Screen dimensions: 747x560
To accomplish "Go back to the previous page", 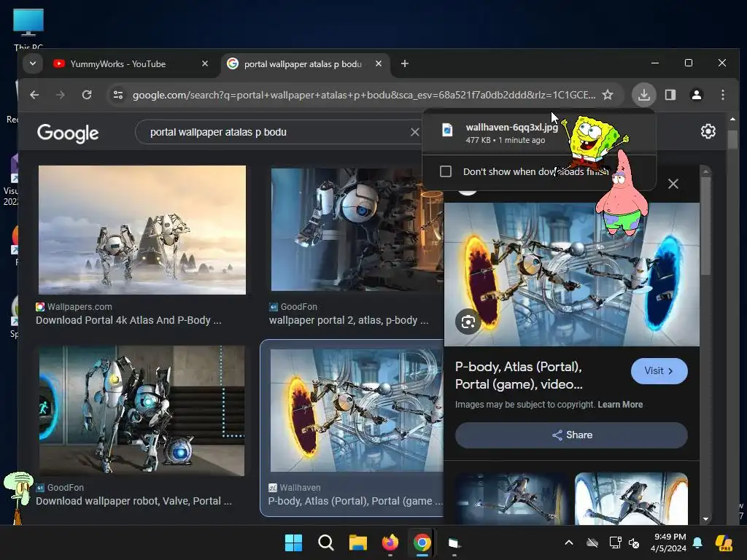I will click(34, 95).
